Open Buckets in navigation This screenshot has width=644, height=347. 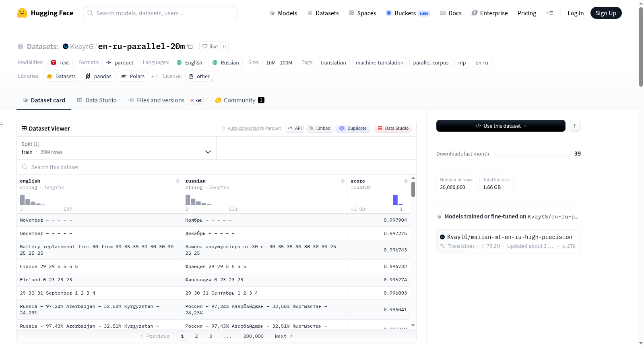click(408, 13)
